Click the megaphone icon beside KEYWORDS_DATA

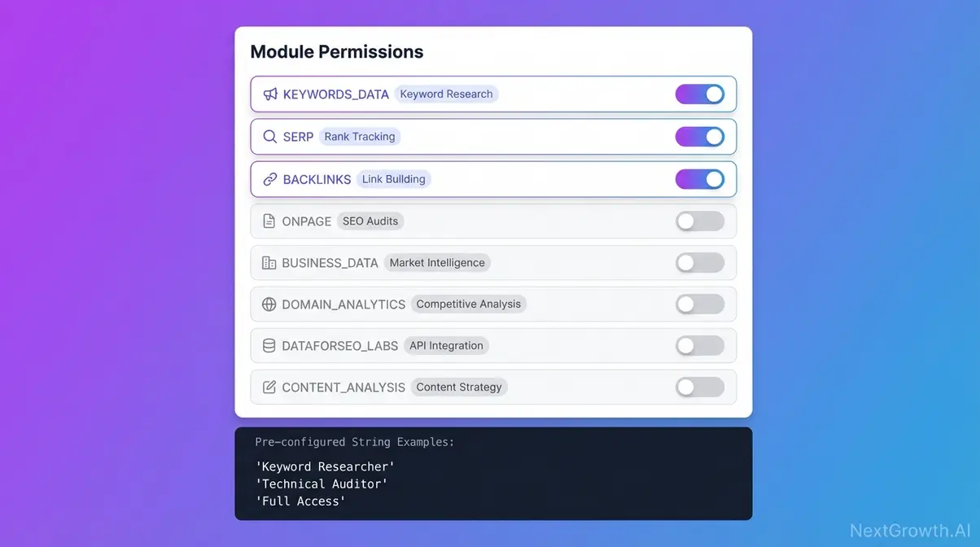point(269,94)
